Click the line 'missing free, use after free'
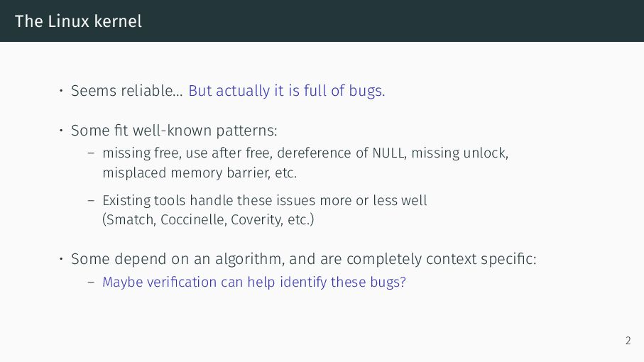Viewport: 644px width, 362px height. point(187,153)
